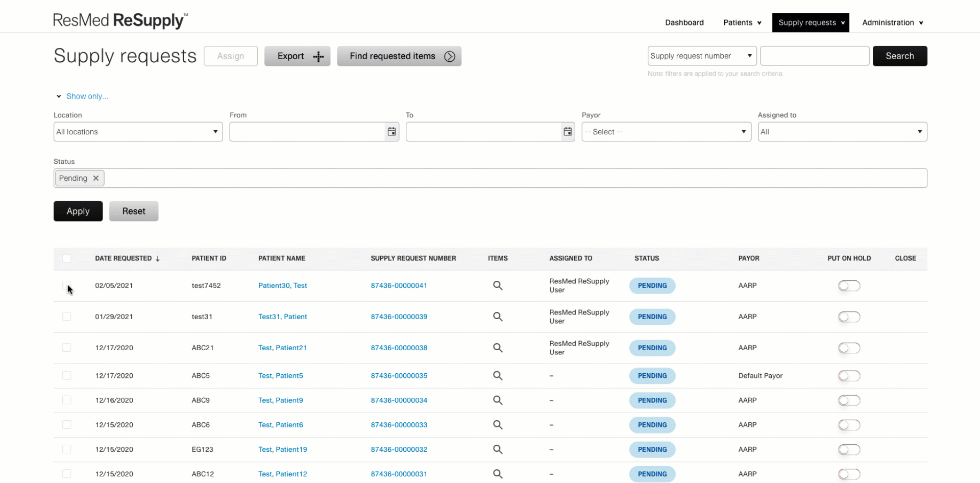Open patient Test, Patient21

click(282, 348)
